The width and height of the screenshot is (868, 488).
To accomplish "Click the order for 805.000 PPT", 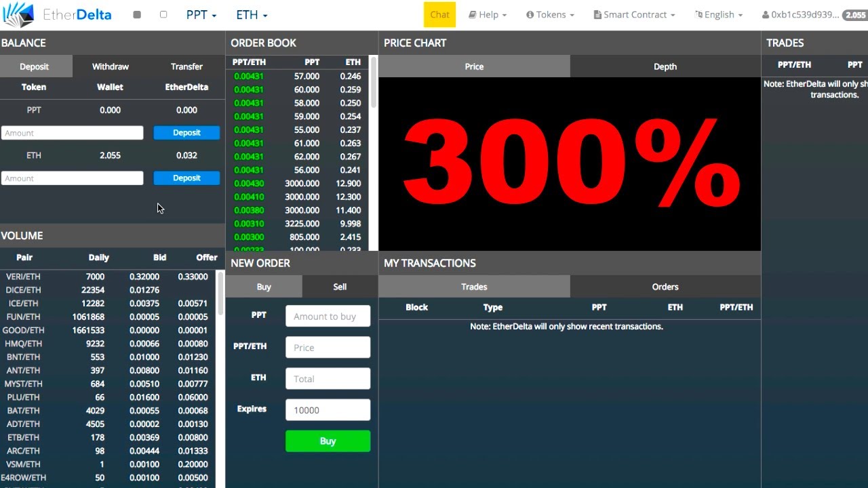I will point(297,237).
